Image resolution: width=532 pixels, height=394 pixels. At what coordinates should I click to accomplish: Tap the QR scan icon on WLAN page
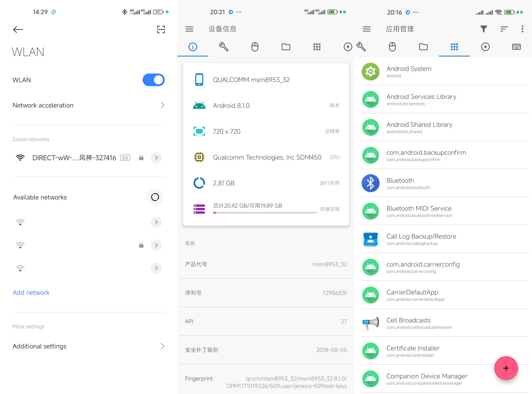[x=161, y=29]
